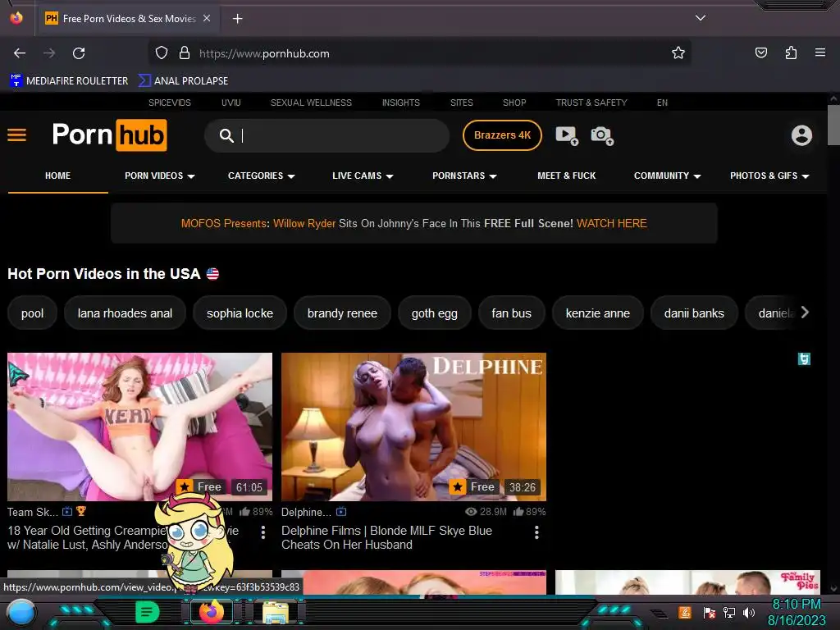
Task: Open the INSIGHTS top link
Action: 400,103
